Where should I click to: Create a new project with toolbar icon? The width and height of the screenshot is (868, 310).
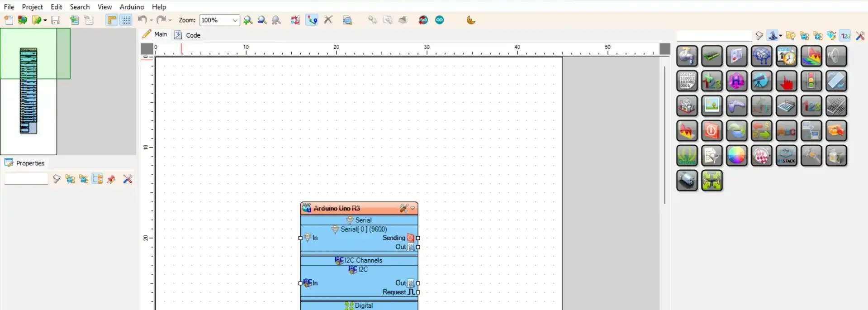pos(9,20)
